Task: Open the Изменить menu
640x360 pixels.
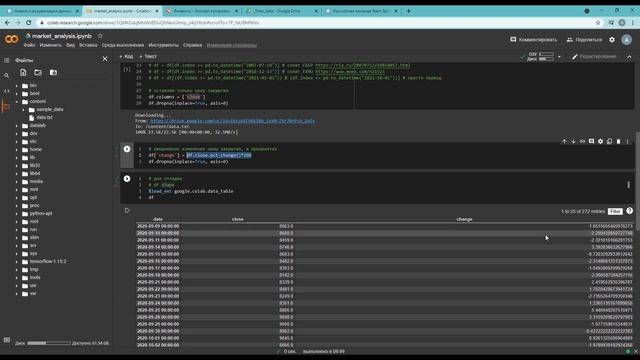Action: click(x=51, y=45)
